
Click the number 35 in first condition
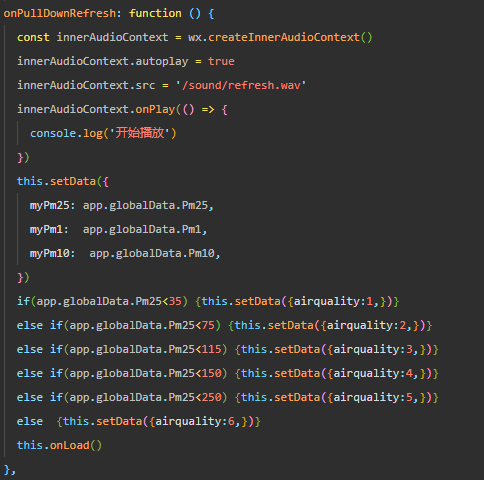(x=175, y=301)
